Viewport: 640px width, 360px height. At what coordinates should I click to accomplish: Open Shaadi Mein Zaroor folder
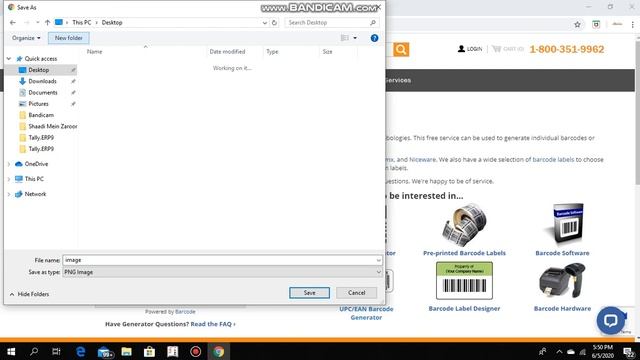pyautogui.click(x=53, y=127)
